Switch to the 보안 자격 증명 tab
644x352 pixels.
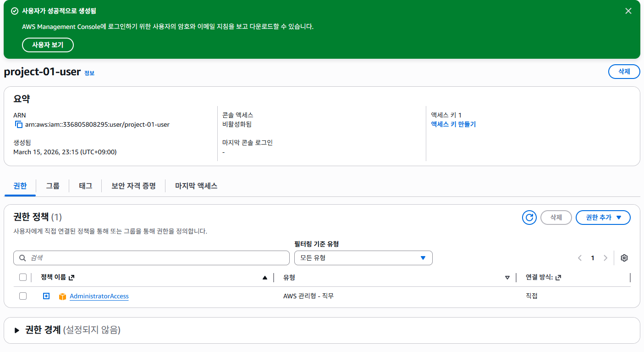coord(133,186)
